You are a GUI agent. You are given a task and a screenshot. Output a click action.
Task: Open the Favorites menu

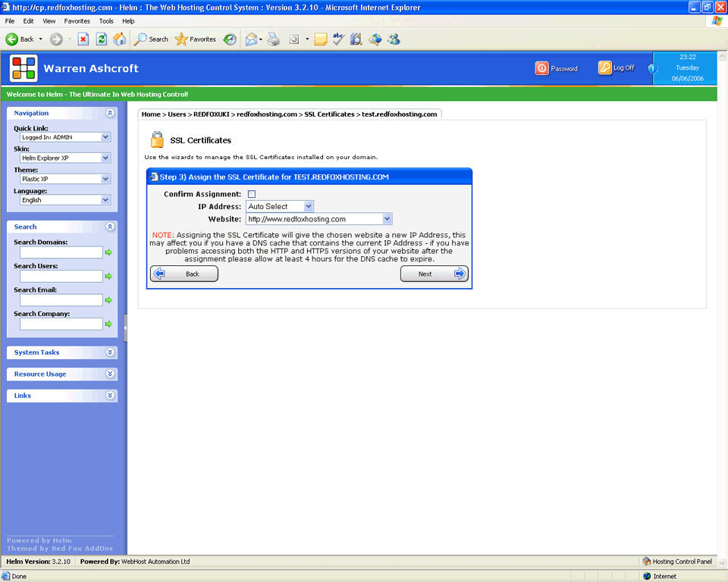click(x=77, y=21)
